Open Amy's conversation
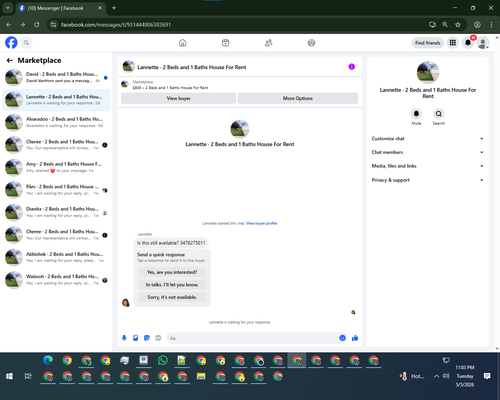Viewport: 500px width, 400px height. point(56,167)
